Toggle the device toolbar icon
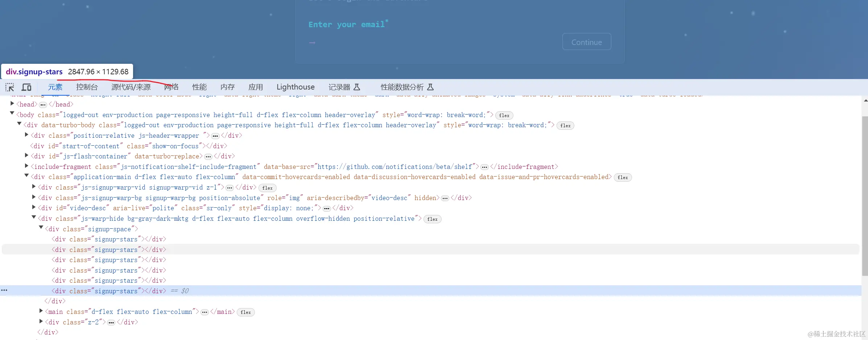Viewport: 868px width, 340px height. pyautogui.click(x=26, y=87)
